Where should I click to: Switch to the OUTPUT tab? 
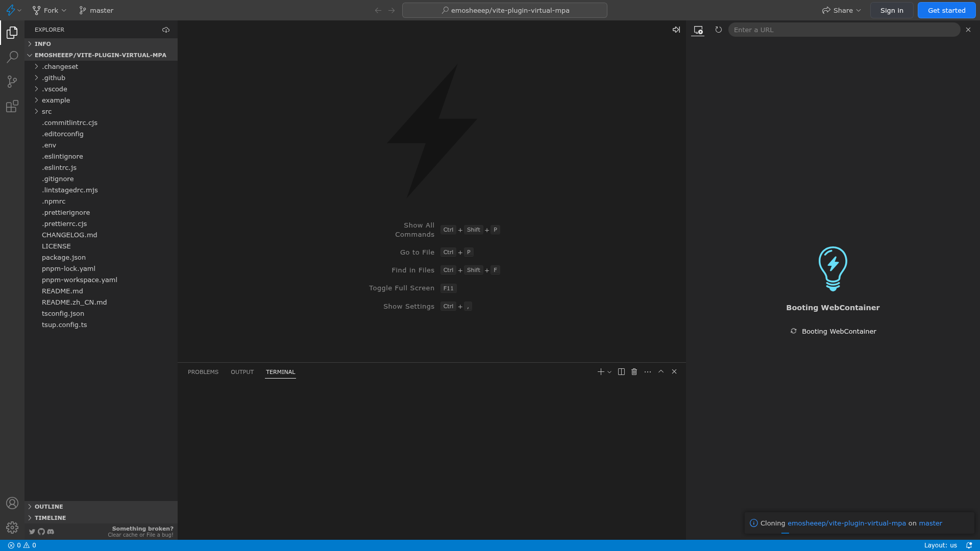coord(242,372)
